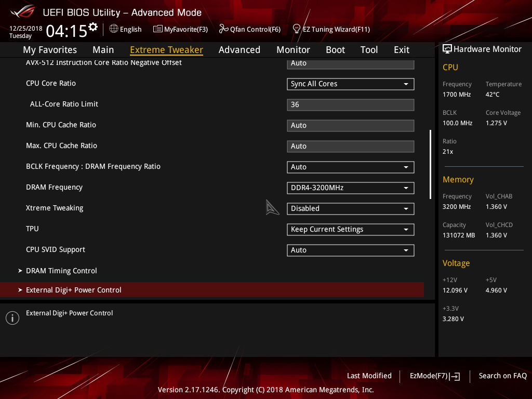Select the CPU Core Ratio label
Screen dimensions: 532x399
coord(51,84)
